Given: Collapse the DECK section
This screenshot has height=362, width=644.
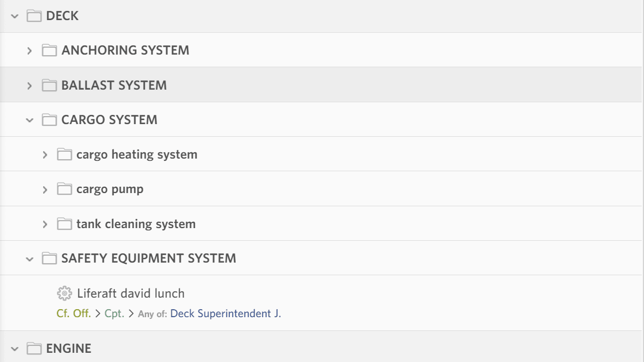Looking at the screenshot, I should coord(14,16).
